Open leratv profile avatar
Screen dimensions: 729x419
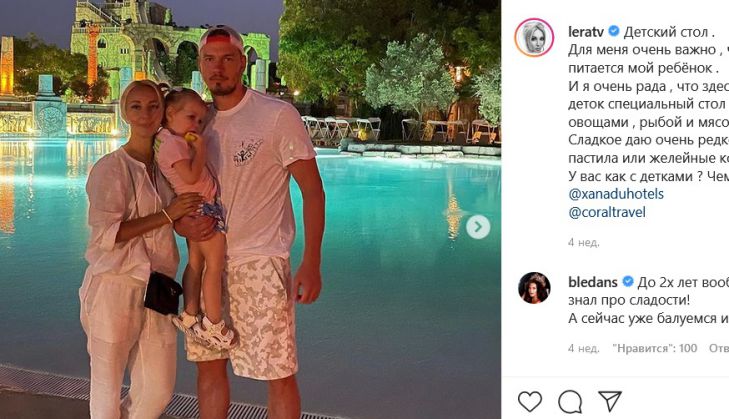click(x=534, y=38)
